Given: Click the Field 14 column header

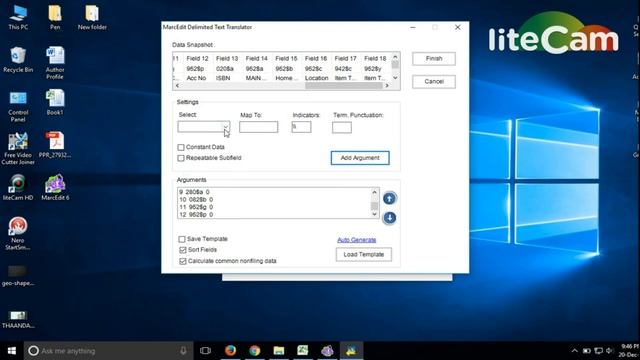Looking at the screenshot, I should (257, 58).
